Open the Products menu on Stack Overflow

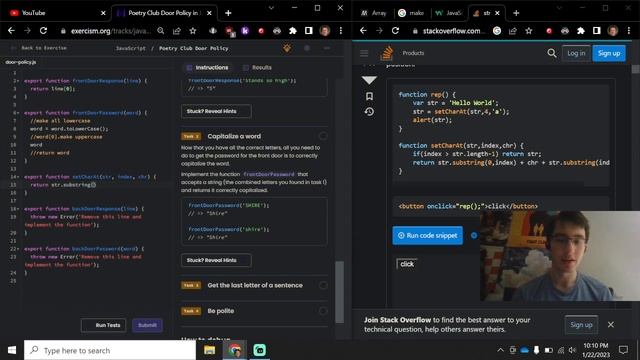pos(413,53)
